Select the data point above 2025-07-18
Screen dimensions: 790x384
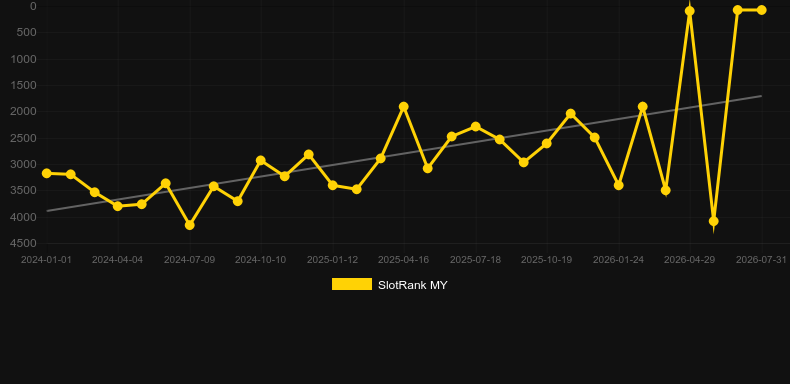point(476,126)
